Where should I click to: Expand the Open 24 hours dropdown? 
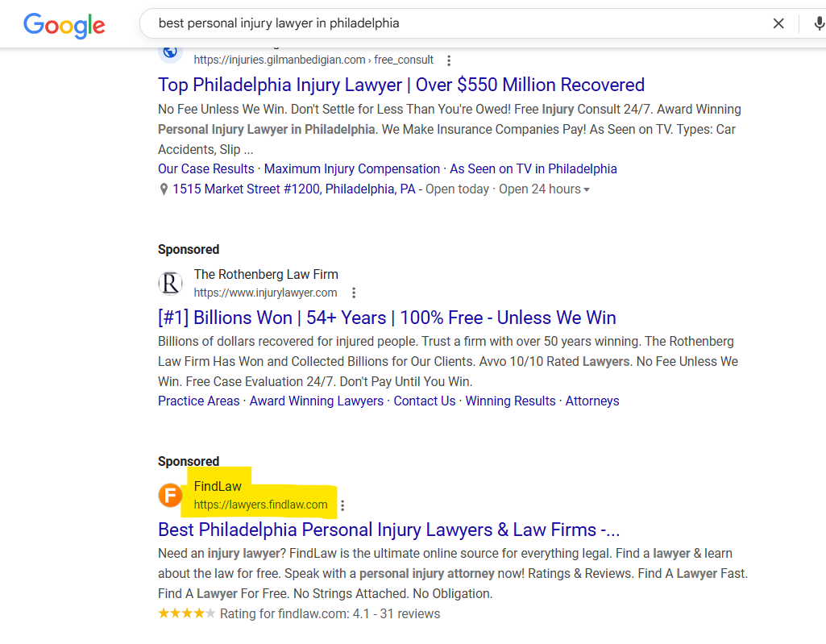coord(586,189)
